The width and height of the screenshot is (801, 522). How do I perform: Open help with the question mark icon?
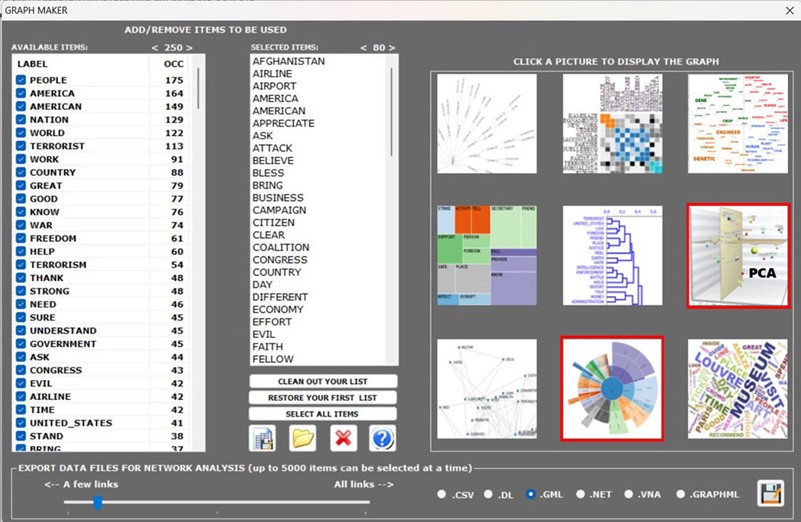pyautogui.click(x=383, y=438)
